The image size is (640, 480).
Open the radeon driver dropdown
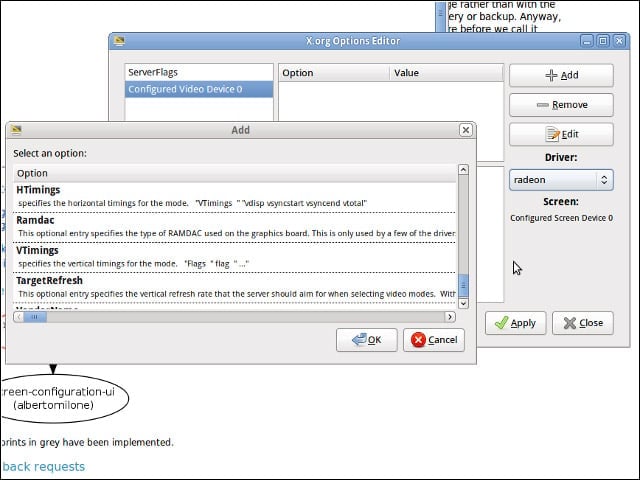[561, 180]
